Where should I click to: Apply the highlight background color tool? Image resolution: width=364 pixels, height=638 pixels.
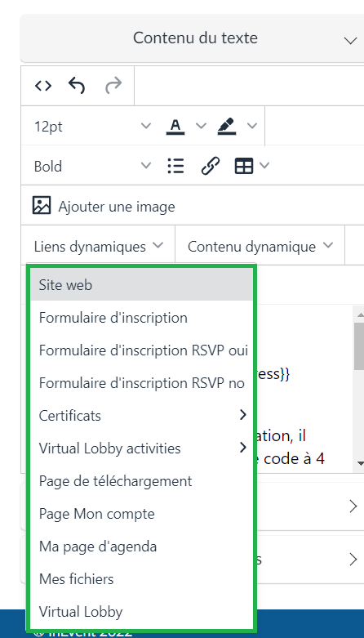[x=227, y=126]
